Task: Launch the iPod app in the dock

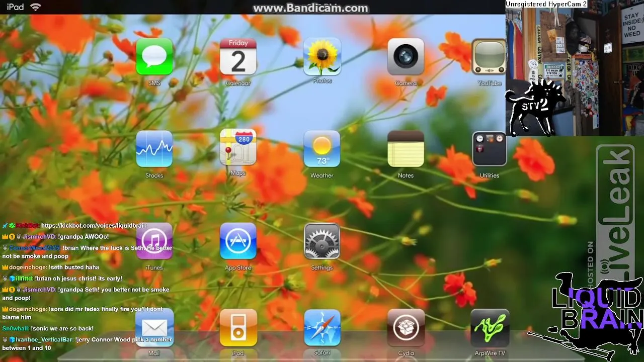Action: coord(238,328)
